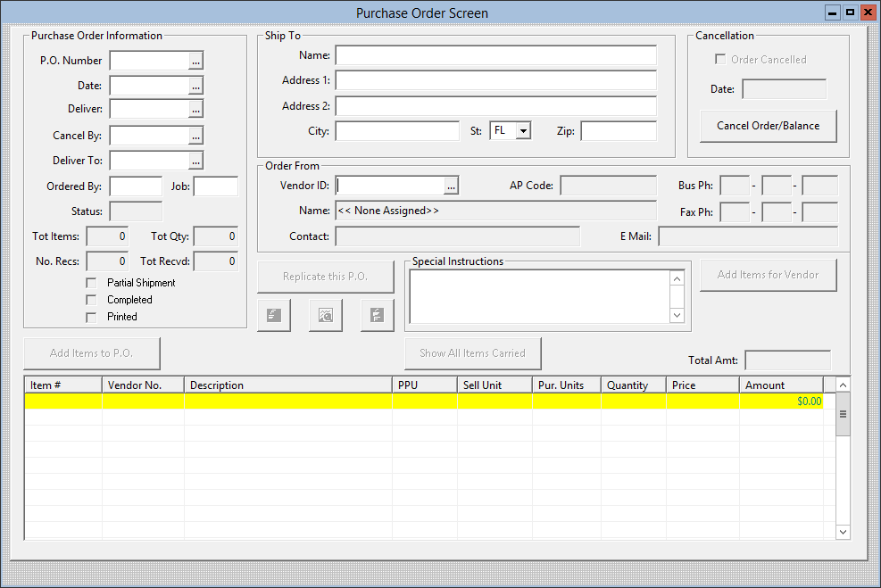The height and width of the screenshot is (588, 881).
Task: Click into the Address 2 field
Action: [496, 106]
